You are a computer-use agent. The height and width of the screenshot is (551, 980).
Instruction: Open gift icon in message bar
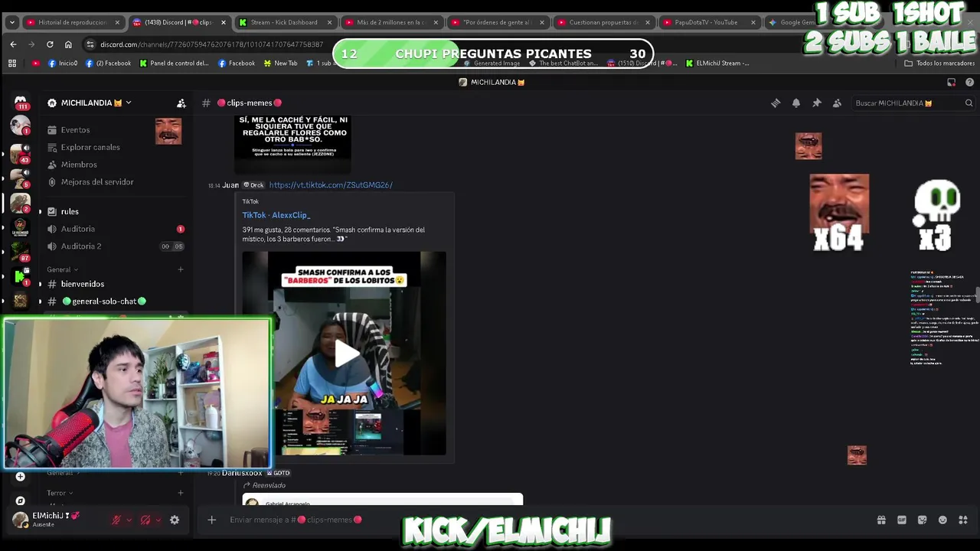[x=881, y=520]
